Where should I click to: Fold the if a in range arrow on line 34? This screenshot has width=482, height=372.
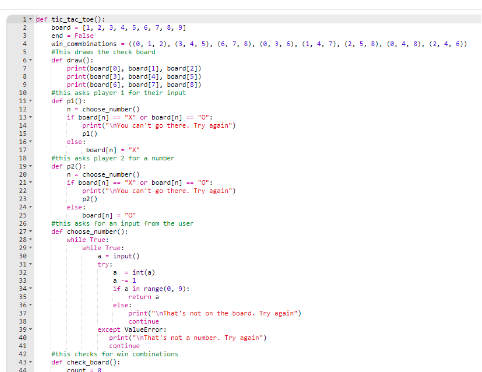(x=31, y=289)
